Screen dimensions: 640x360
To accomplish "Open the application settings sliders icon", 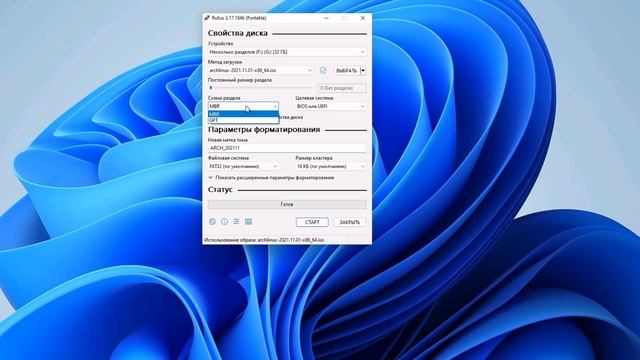I will (x=236, y=222).
